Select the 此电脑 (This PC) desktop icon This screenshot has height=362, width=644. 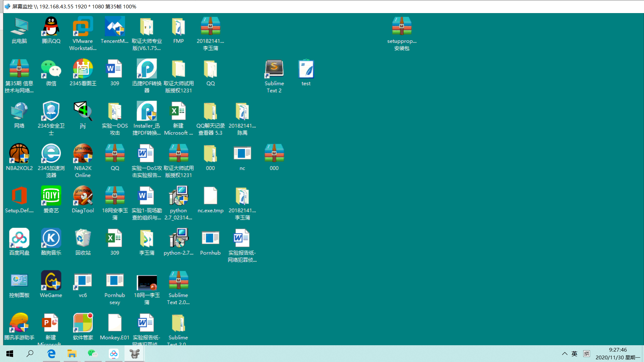pos(19,31)
